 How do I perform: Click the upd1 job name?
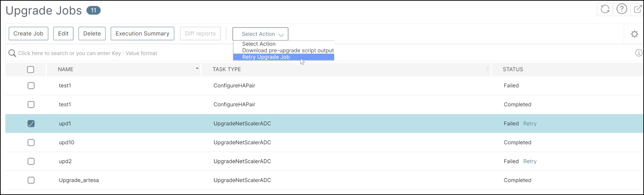pos(65,123)
